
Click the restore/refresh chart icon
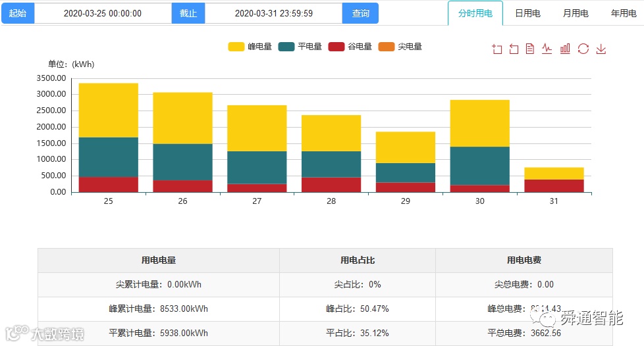[x=583, y=49]
